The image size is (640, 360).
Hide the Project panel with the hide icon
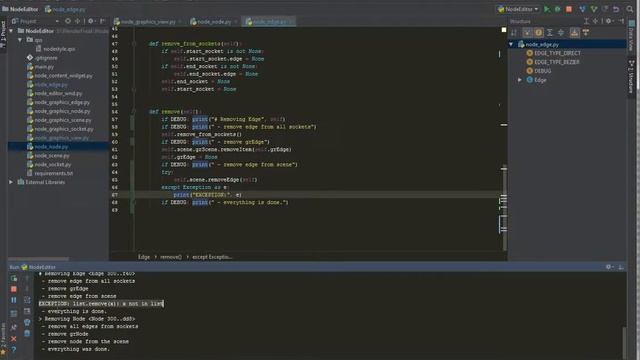(102, 21)
